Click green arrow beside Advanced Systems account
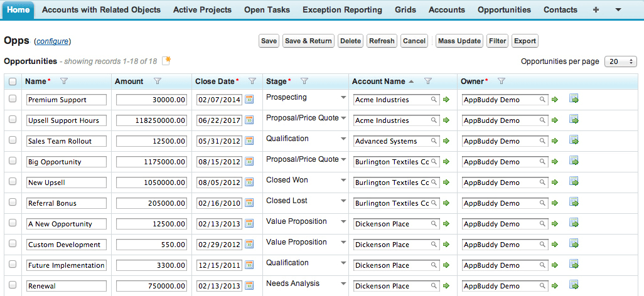This screenshot has height=296, width=644. (x=446, y=141)
